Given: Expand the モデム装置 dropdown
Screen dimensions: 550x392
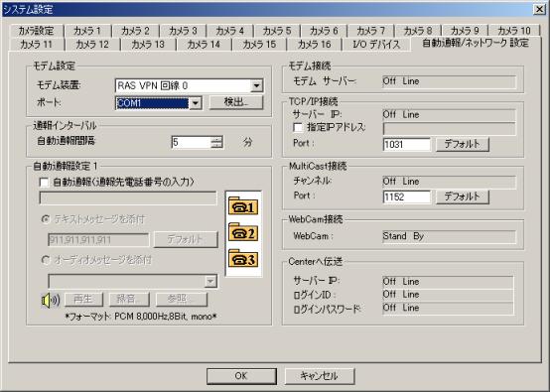Looking at the screenshot, I should click(x=257, y=85).
